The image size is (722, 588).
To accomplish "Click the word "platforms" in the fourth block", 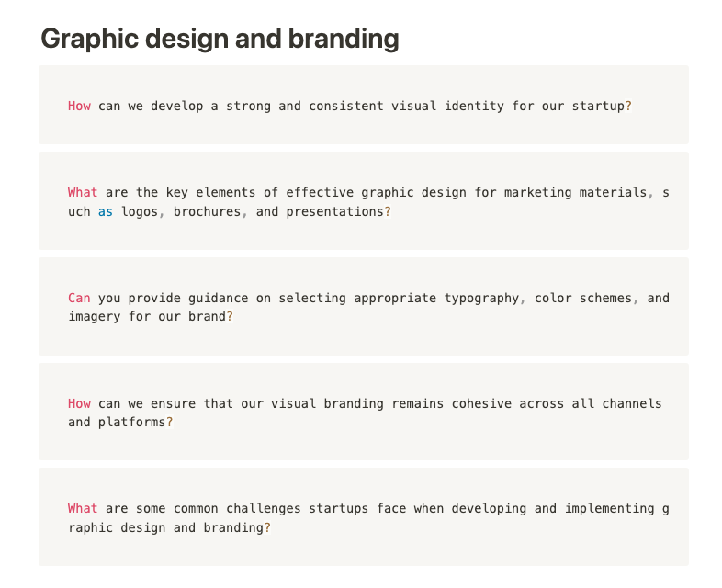I will pos(131,422).
